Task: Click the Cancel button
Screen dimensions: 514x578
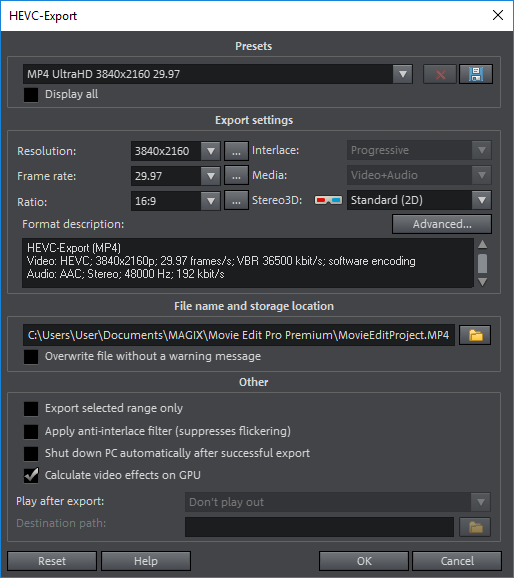Action: click(x=457, y=561)
